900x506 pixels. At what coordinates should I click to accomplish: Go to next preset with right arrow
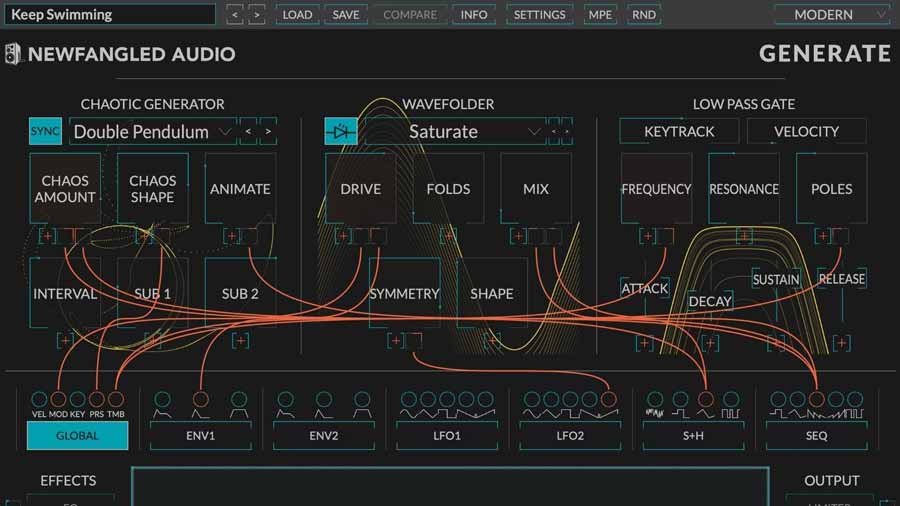tap(257, 14)
